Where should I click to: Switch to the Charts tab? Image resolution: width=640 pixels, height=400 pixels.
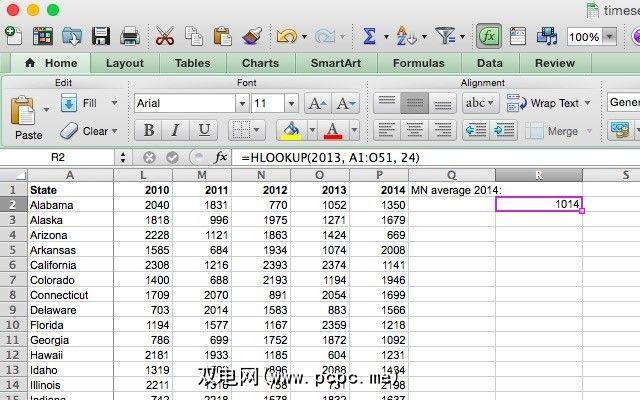coord(260,63)
